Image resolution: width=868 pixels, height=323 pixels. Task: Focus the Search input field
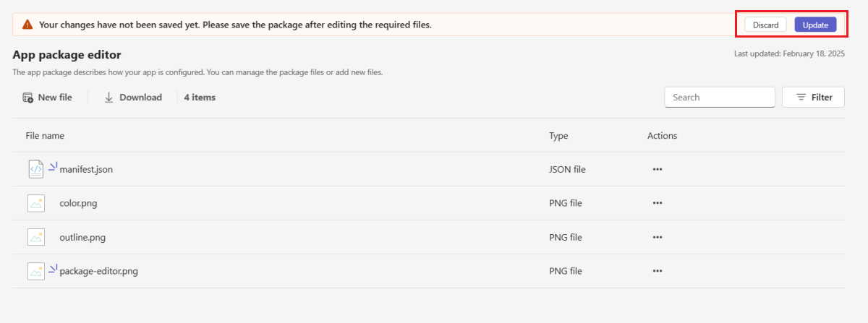[x=719, y=98]
